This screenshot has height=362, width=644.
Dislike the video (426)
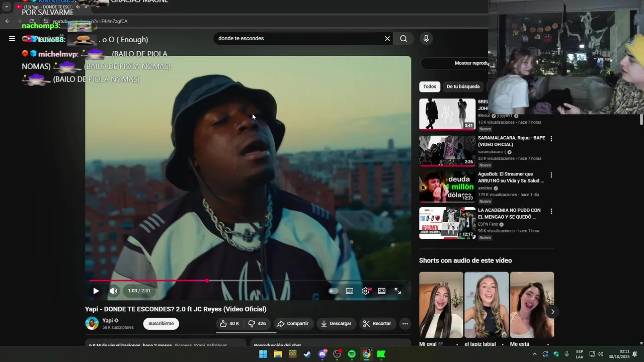point(257,324)
